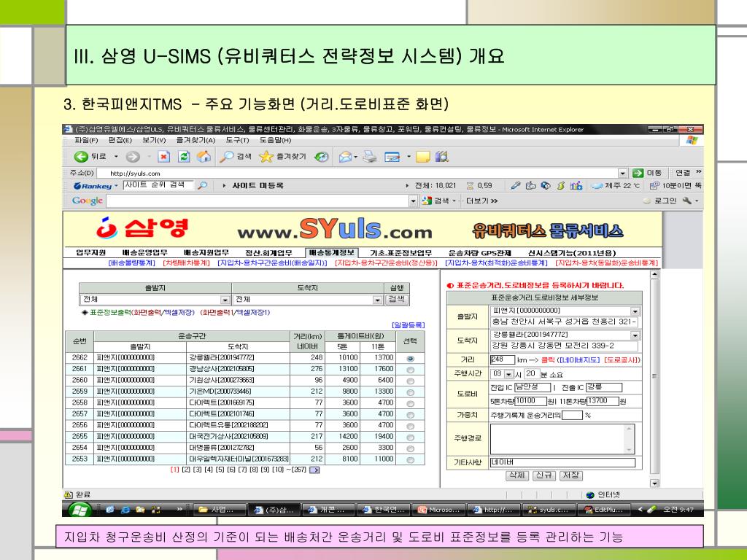Open the 출발지 전체 filter dropdown
Viewport: 747px width, 560px height.
(x=225, y=300)
